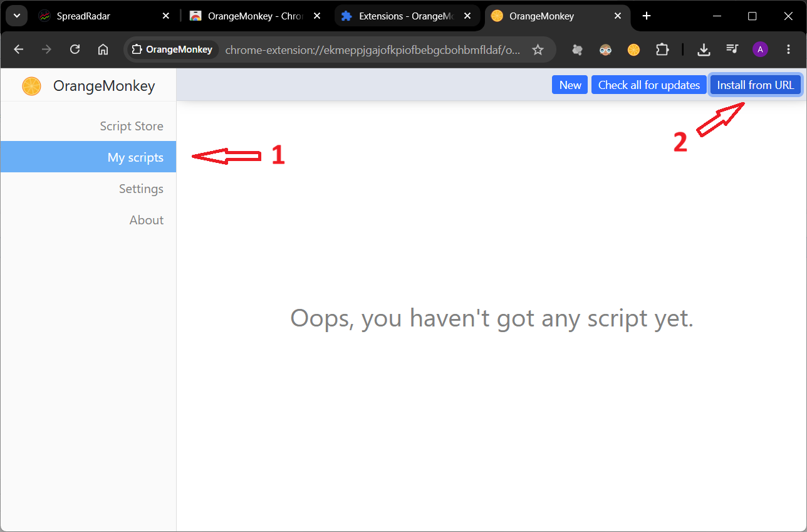Select My scripts in sidebar
The height and width of the screenshot is (532, 807).
(x=88, y=157)
